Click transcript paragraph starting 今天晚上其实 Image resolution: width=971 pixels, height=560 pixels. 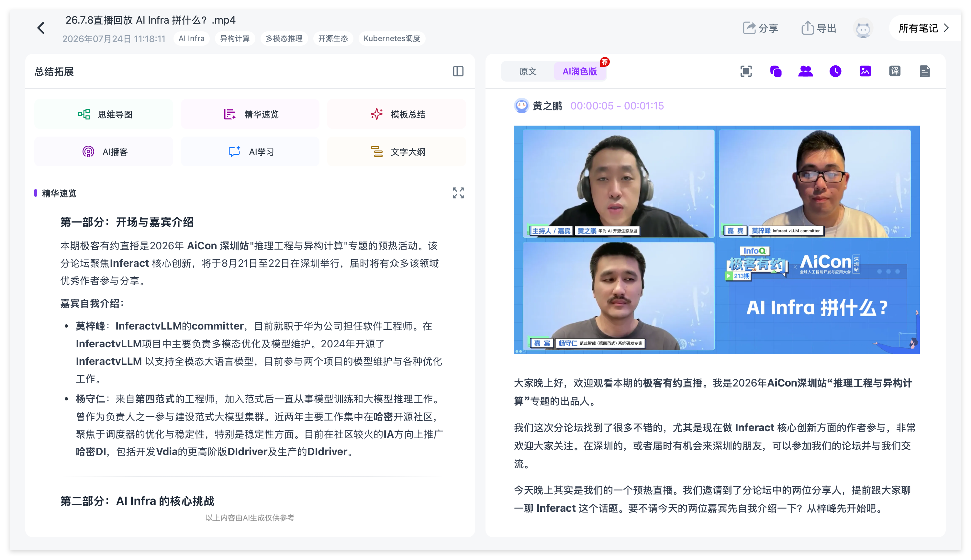tap(712, 499)
